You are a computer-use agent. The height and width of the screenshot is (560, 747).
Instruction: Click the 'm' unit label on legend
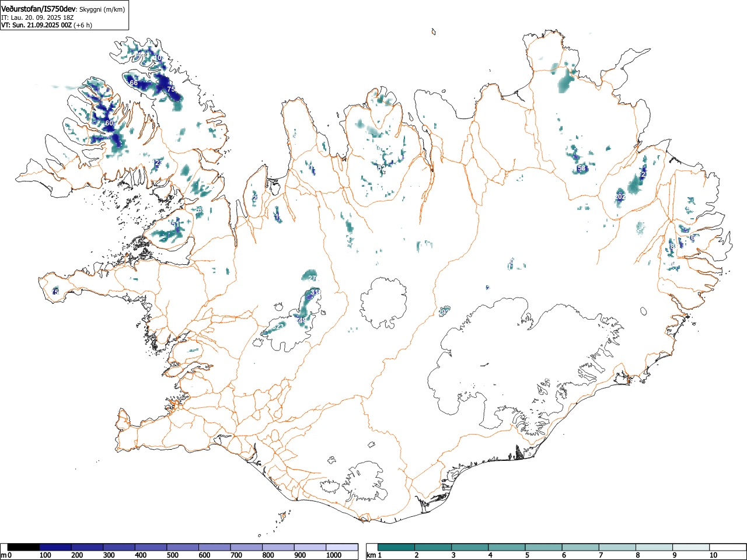(4, 555)
